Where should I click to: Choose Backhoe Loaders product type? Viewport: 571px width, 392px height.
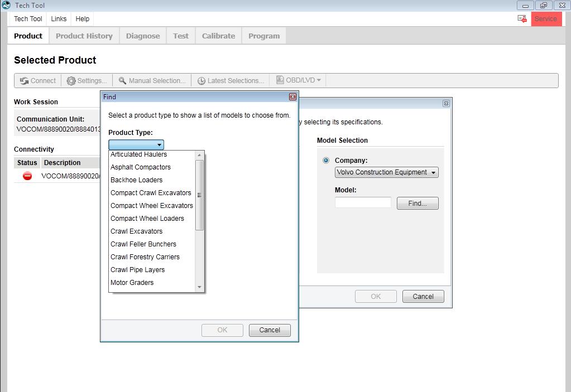pyautogui.click(x=152, y=180)
